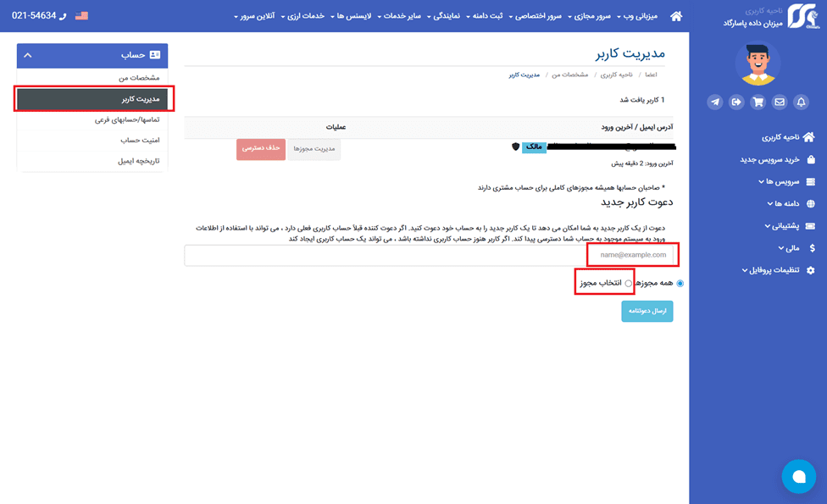827x504 pixels.
Task: Select the 'همه مجوزها' radio button
Action: tap(680, 284)
